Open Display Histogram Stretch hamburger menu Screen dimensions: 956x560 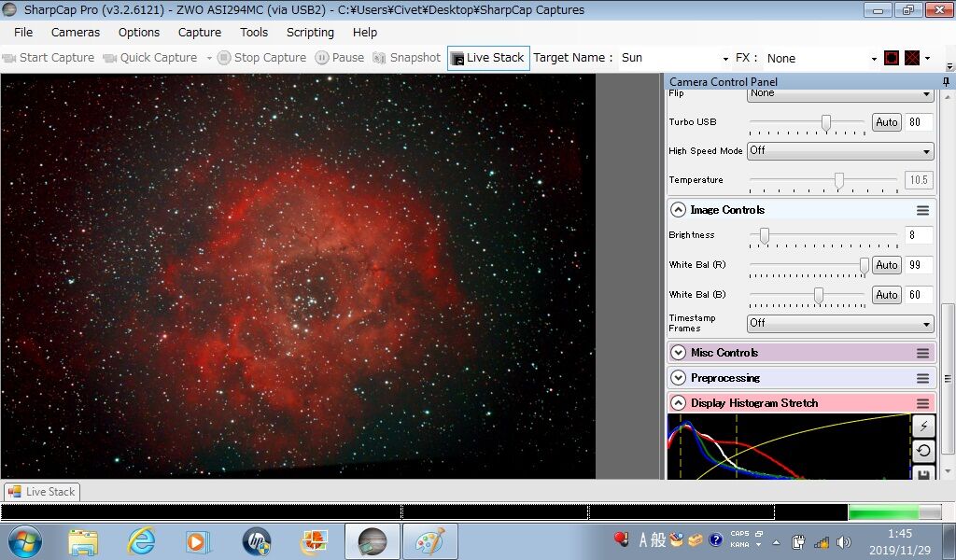tap(922, 403)
